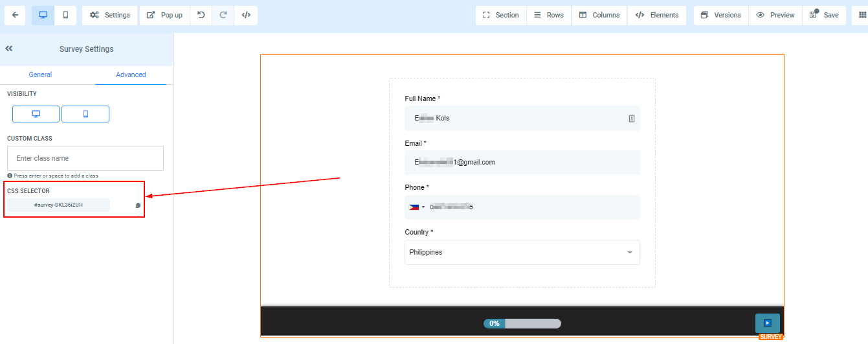Open the Preview button

tap(775, 15)
